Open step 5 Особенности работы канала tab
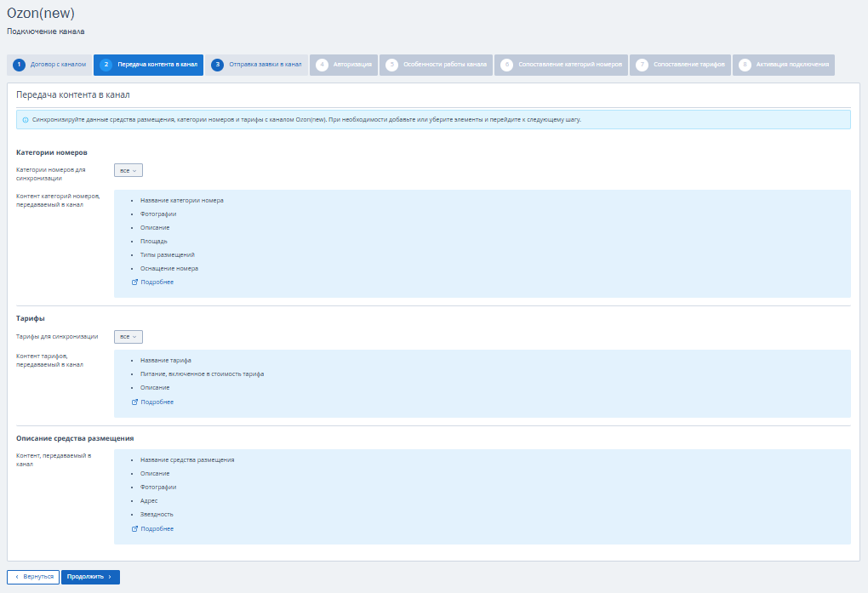Image resolution: width=868 pixels, height=593 pixels. [x=437, y=65]
